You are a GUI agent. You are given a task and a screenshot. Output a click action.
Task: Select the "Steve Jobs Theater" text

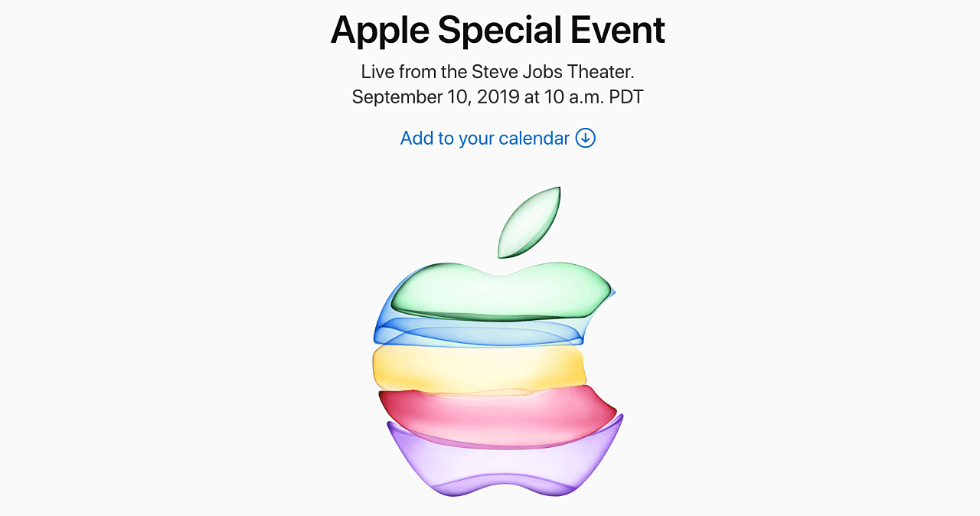coord(553,72)
